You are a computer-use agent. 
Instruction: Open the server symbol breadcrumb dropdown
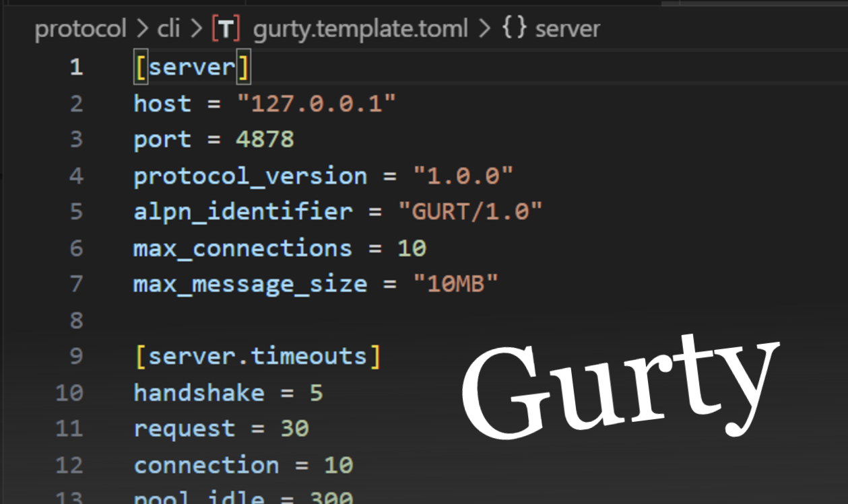pyautogui.click(x=567, y=28)
